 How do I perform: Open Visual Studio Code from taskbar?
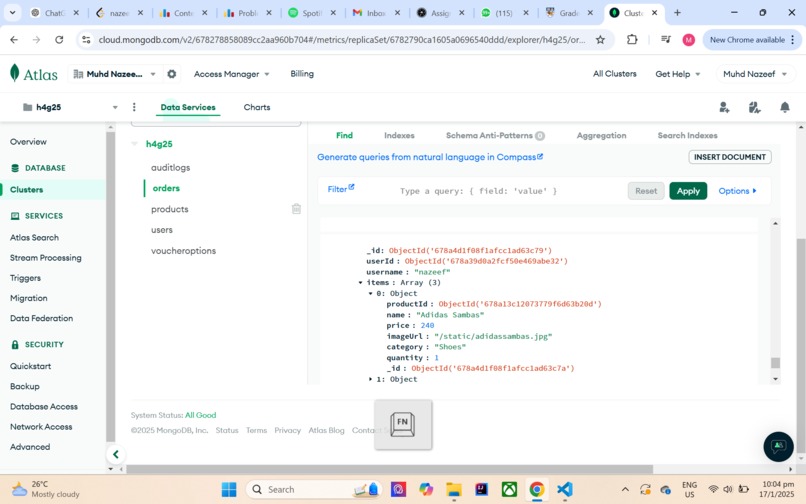[564, 489]
